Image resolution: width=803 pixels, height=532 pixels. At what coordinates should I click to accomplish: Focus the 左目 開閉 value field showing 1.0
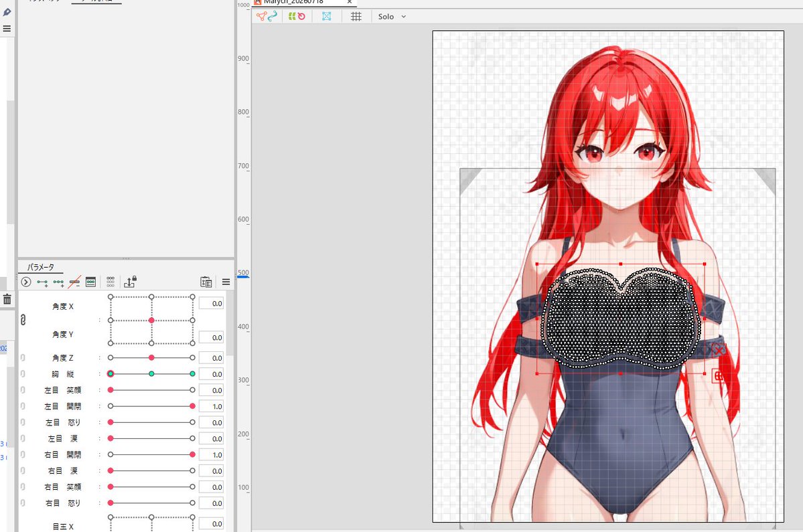click(x=211, y=406)
